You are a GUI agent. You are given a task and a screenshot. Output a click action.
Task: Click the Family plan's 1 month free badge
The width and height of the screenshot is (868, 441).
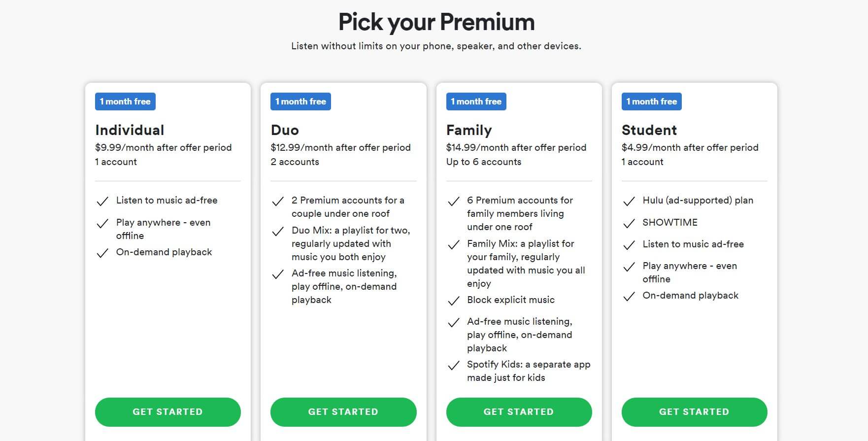[x=476, y=102]
